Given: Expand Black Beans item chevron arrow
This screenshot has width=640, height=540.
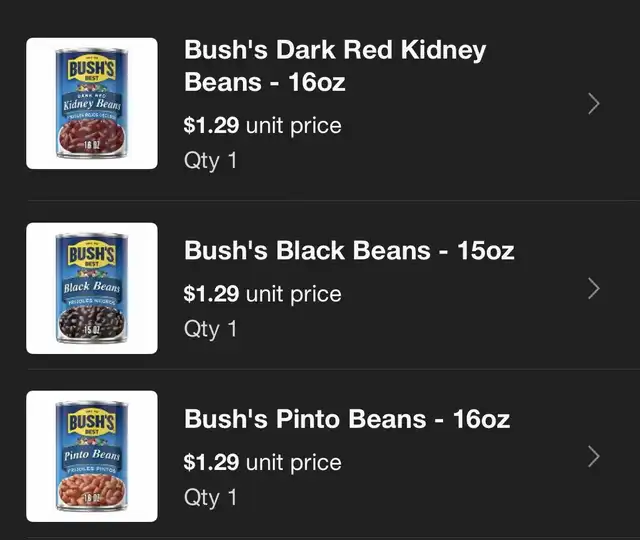Looking at the screenshot, I should (x=593, y=288).
